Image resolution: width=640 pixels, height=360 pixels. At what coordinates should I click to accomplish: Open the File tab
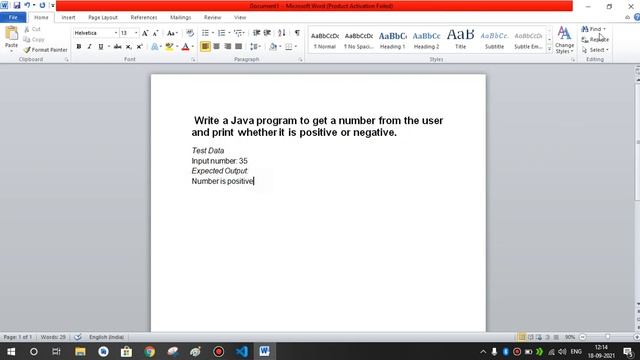(13, 18)
